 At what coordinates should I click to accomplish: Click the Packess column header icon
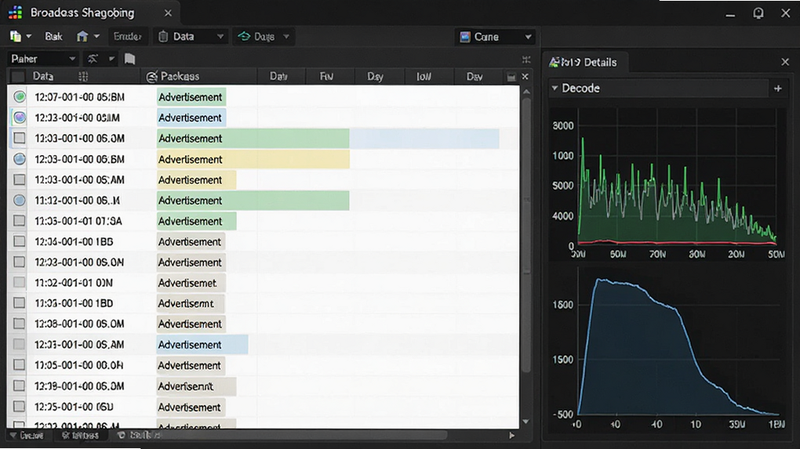pyautogui.click(x=152, y=77)
